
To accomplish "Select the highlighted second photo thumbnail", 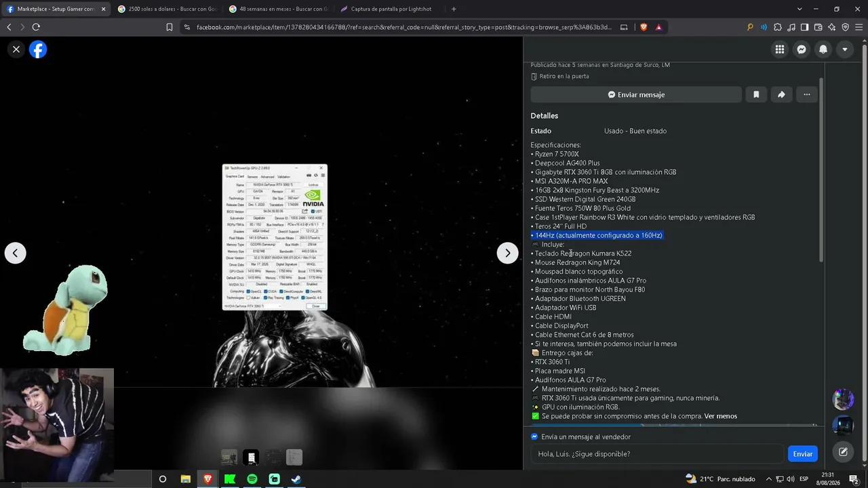I will (x=251, y=457).
